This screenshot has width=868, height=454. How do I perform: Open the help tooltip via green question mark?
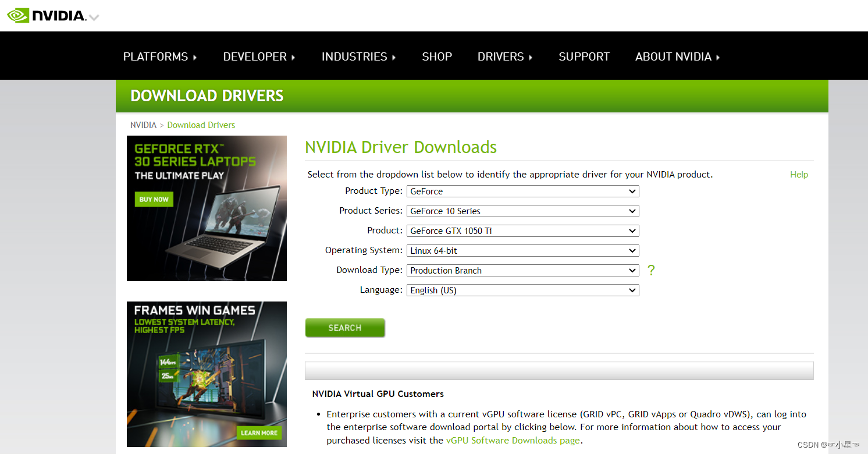click(650, 270)
